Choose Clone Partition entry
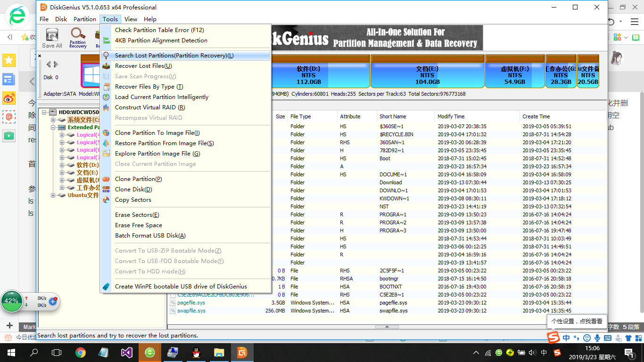Screen dimensions: 644x362 point(186,179)
